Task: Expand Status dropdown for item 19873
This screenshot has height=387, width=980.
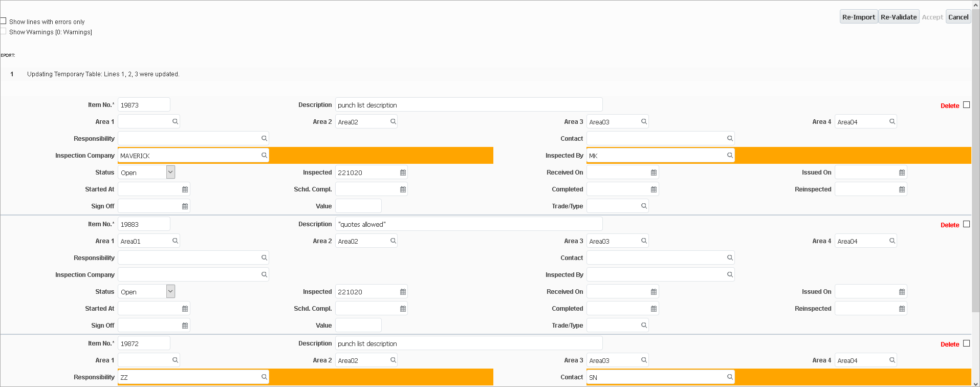Action: pos(170,172)
